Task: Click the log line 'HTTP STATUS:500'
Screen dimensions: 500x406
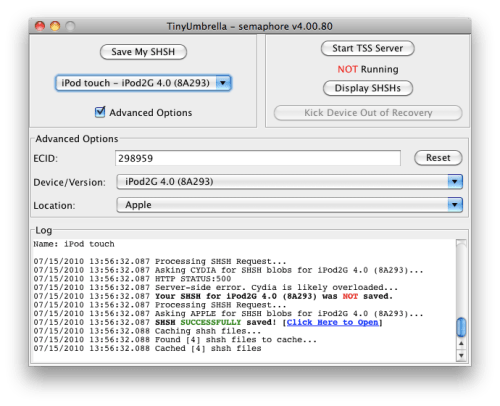Action: click(132, 279)
